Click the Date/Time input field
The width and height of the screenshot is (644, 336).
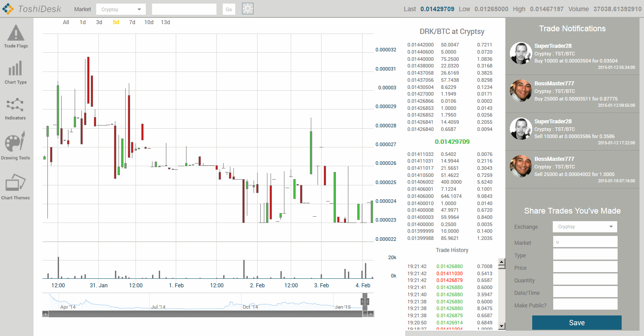pos(585,292)
